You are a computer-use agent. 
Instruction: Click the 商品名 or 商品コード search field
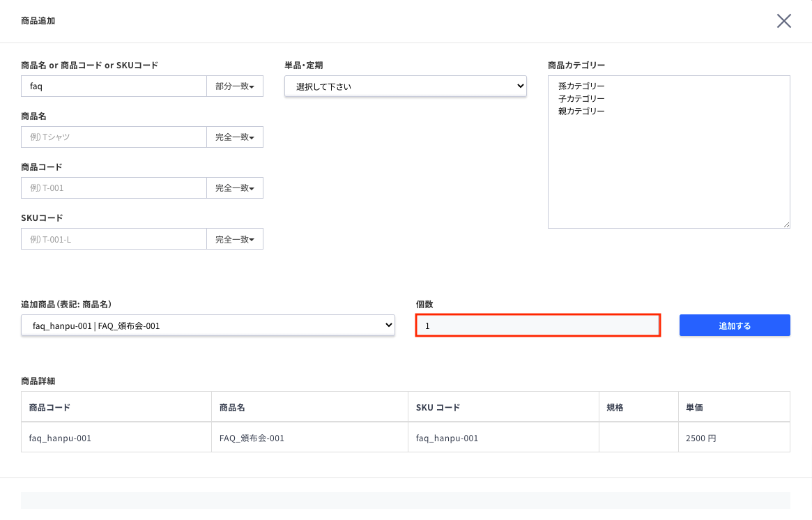[x=114, y=86]
